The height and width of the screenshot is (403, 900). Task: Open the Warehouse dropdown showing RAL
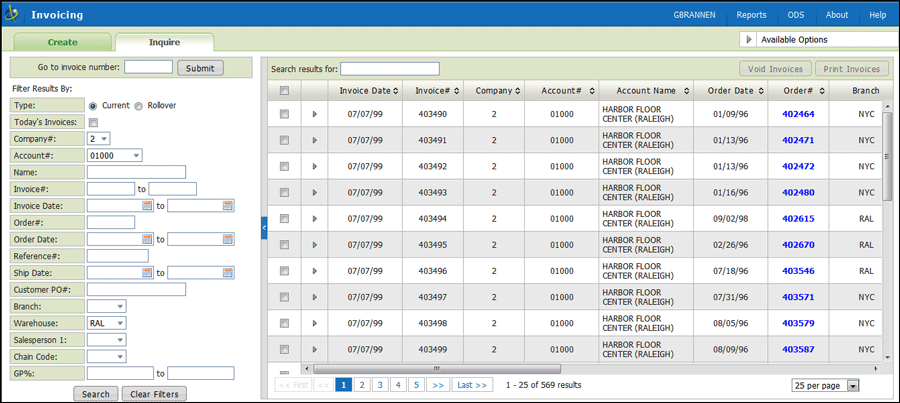[x=107, y=323]
